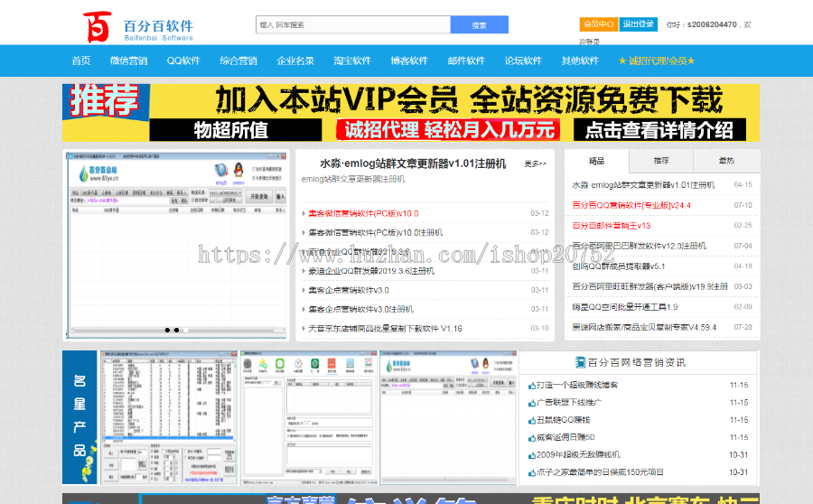Open 天音京东店铺商品批量复制下载软件 V1.16 link
The image size is (813, 504).
(385, 328)
